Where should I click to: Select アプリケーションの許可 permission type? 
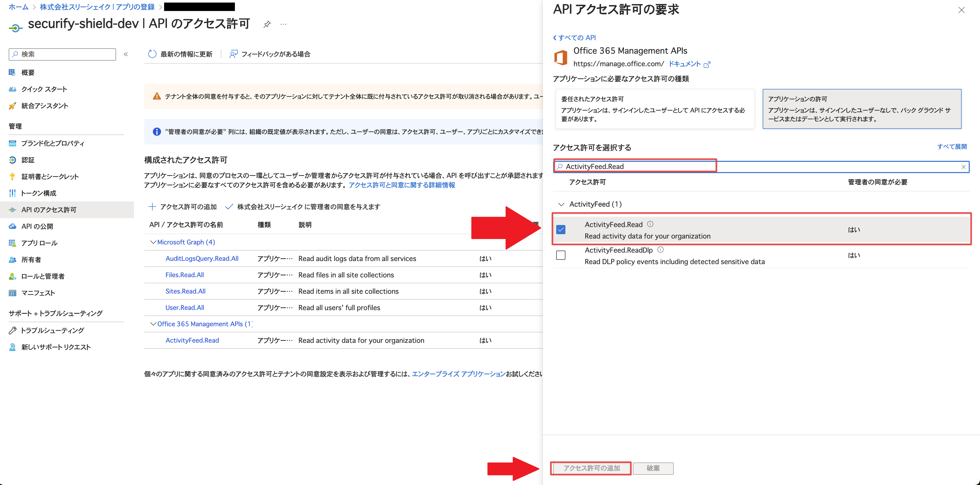862,109
